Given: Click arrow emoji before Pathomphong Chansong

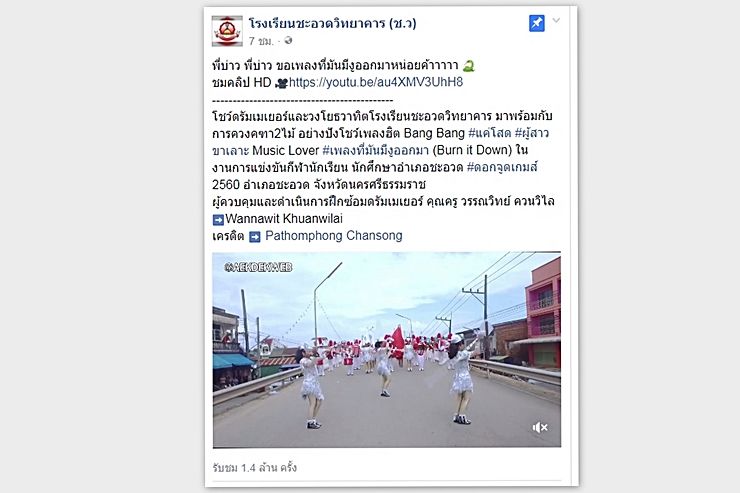Looking at the screenshot, I should click(254, 237).
